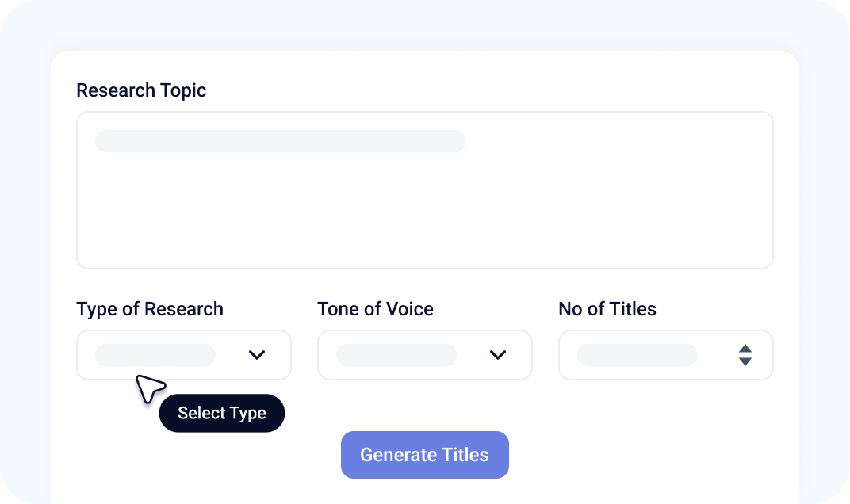This screenshot has width=850, height=504.
Task: Click the Type of Research label
Action: point(150,309)
